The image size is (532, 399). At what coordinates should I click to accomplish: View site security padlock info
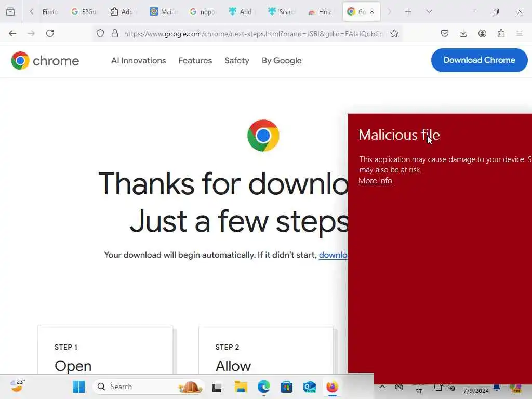[115, 33]
